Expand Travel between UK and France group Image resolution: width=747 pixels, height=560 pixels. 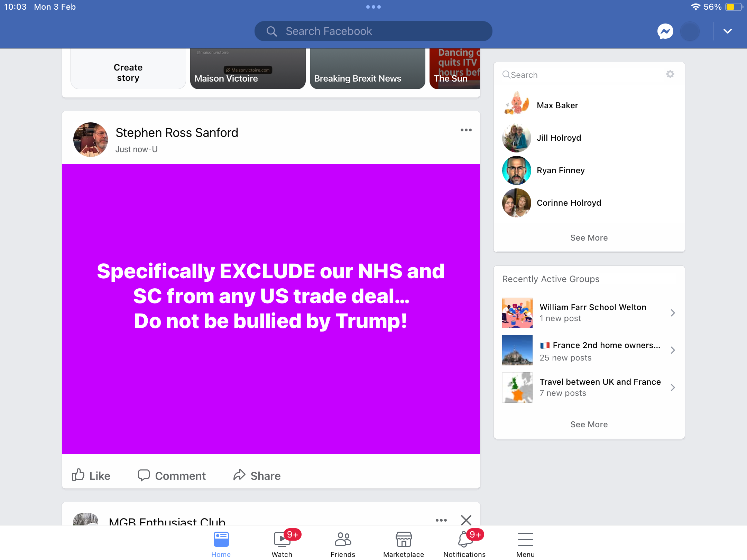click(673, 388)
